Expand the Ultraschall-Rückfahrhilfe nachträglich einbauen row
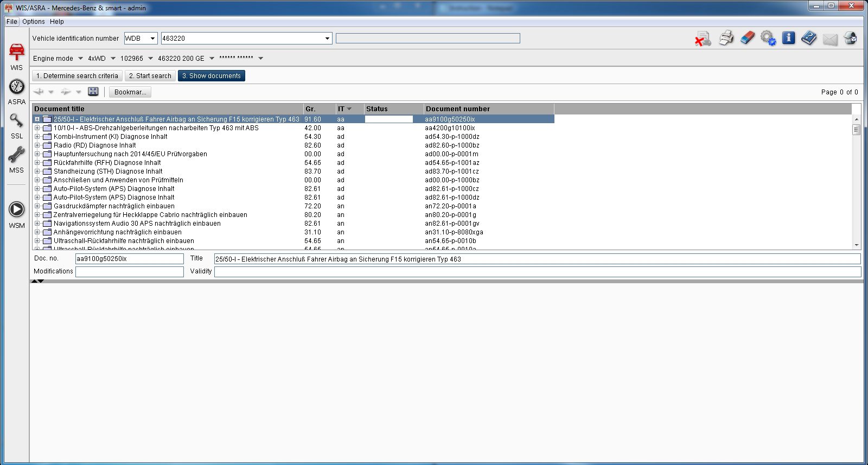The height and width of the screenshot is (465, 868). coord(37,241)
